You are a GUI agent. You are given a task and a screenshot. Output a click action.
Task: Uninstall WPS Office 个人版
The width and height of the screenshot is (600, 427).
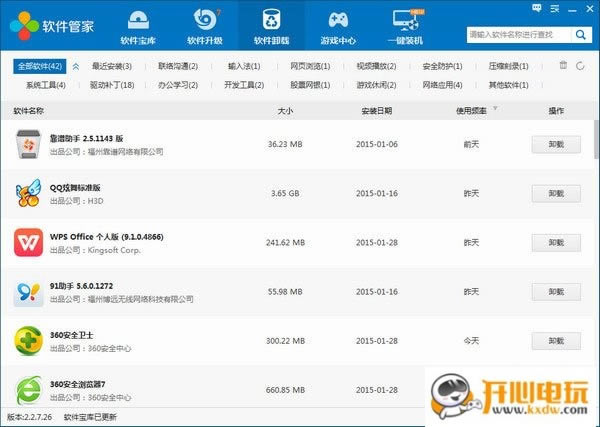556,243
